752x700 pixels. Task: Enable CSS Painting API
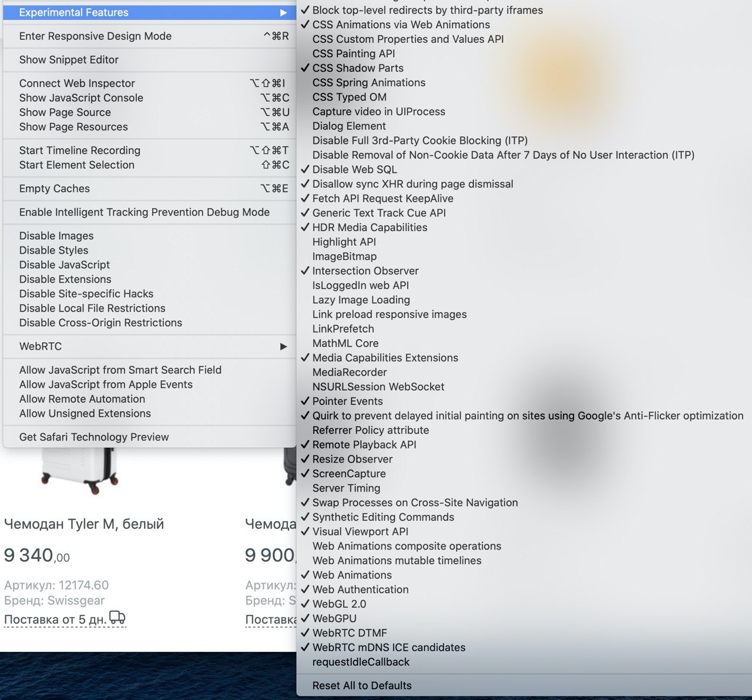(x=524, y=53)
